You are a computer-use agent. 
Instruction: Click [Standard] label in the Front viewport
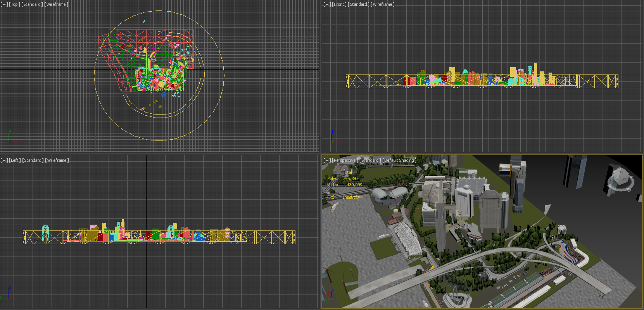point(359,4)
